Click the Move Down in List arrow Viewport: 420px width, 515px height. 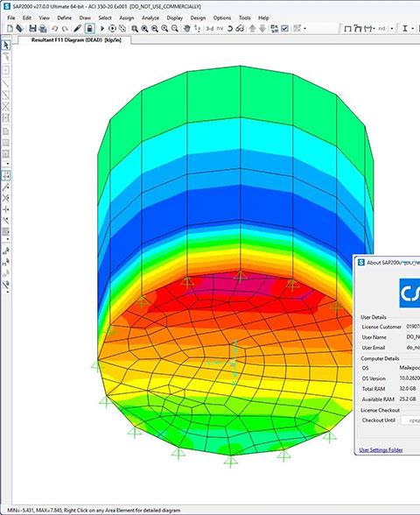[x=262, y=29]
